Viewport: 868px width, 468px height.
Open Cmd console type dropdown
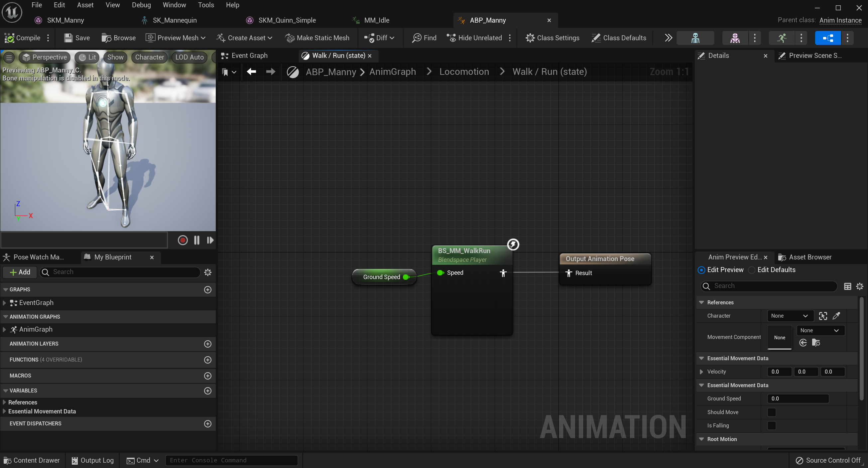pyautogui.click(x=143, y=460)
